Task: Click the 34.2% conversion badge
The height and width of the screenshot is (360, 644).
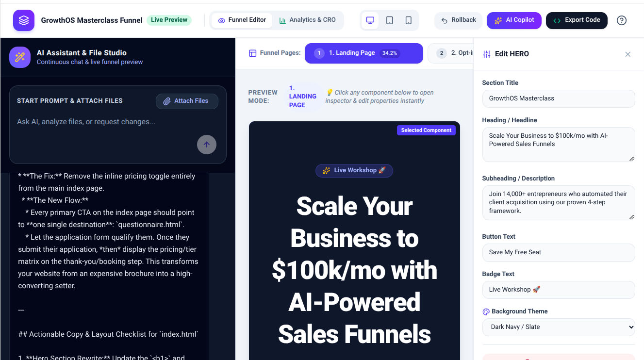Action: tap(390, 53)
